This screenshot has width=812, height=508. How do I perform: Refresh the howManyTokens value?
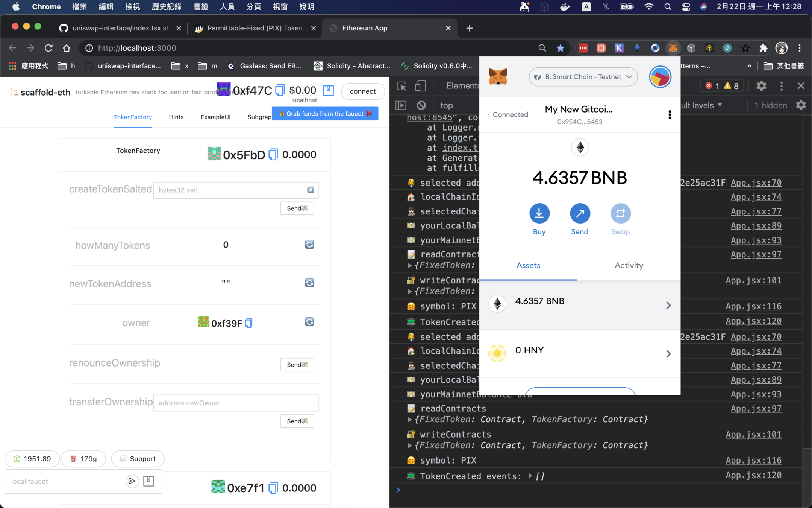click(x=309, y=245)
